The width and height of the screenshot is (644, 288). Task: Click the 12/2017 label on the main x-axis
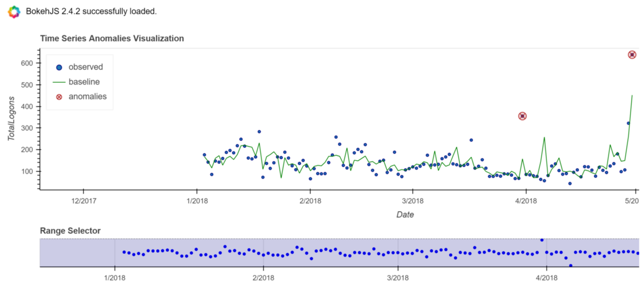pyautogui.click(x=83, y=201)
